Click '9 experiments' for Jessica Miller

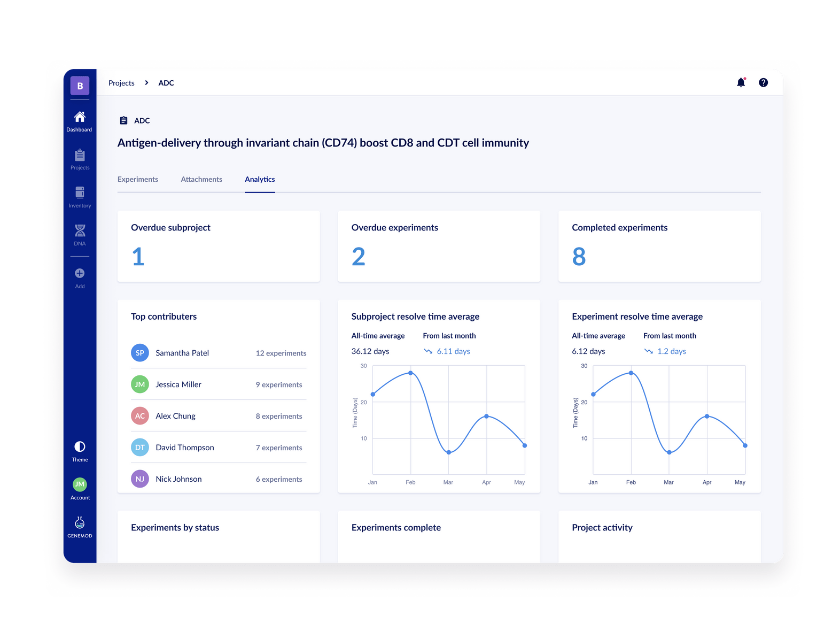tap(279, 384)
